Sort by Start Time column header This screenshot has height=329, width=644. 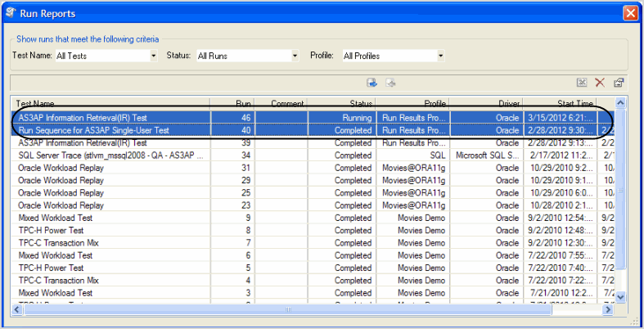coord(563,104)
